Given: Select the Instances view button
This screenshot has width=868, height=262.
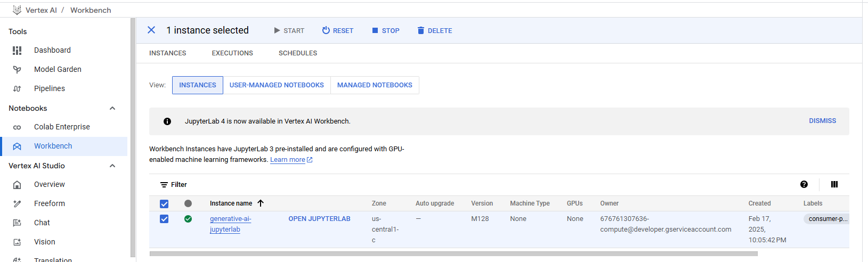Looking at the screenshot, I should (198, 85).
